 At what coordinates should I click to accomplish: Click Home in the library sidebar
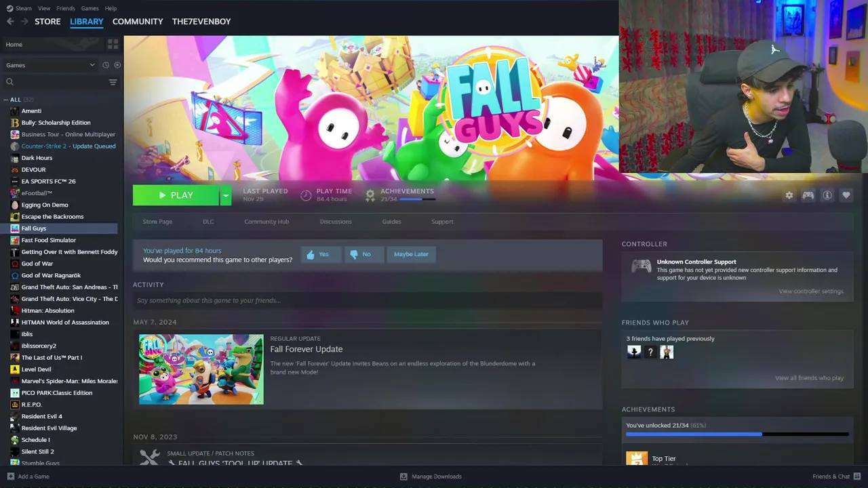pyautogui.click(x=14, y=45)
